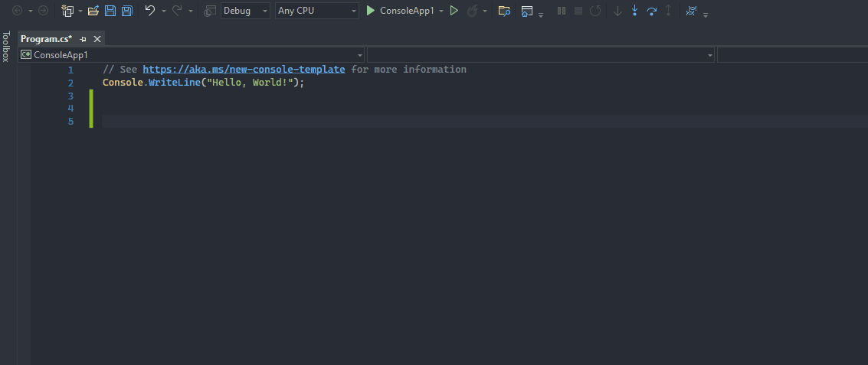Click the Save All icon

point(127,11)
